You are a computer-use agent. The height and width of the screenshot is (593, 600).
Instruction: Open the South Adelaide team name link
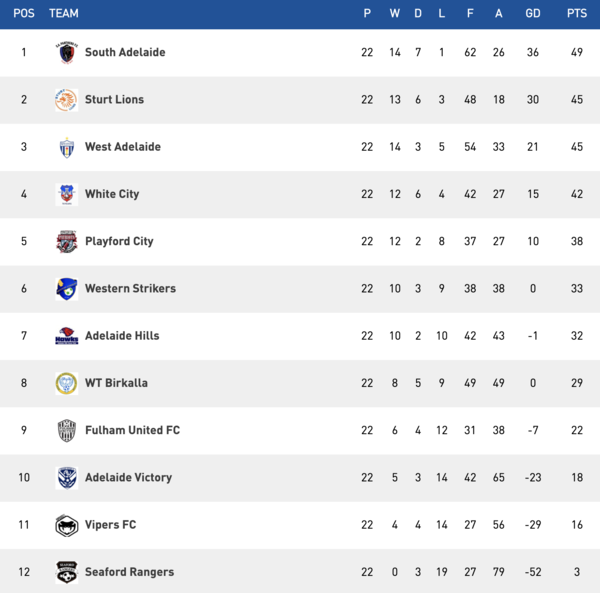(125, 52)
